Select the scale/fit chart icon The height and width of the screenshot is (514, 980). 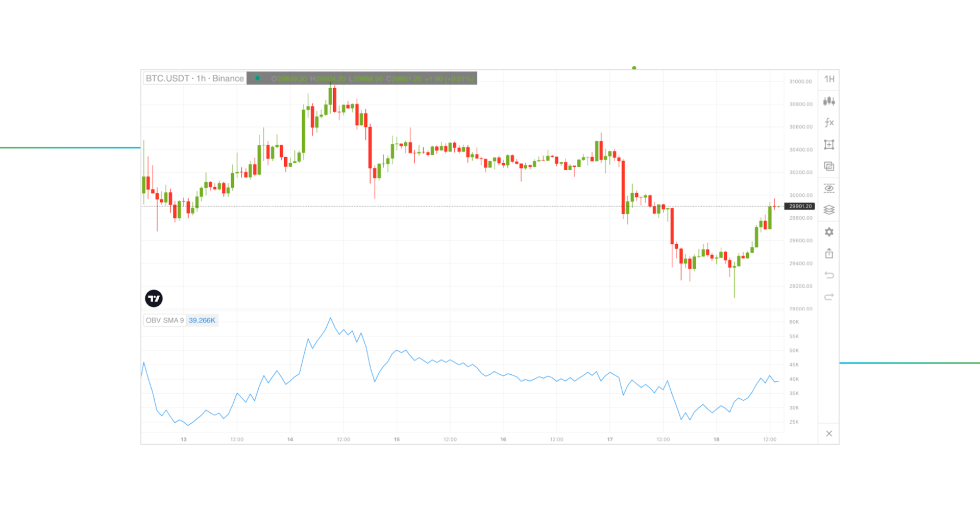pyautogui.click(x=829, y=144)
